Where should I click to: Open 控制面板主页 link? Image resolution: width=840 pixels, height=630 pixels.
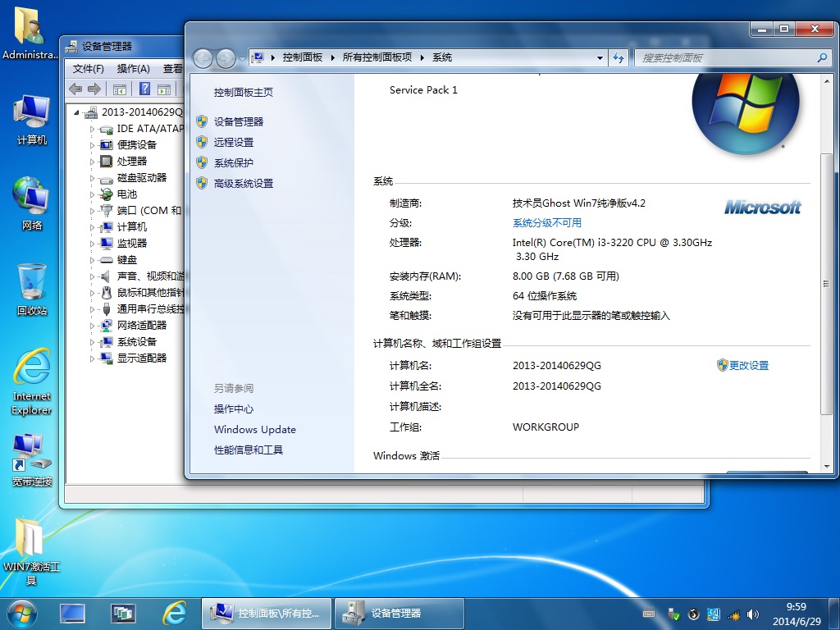pyautogui.click(x=243, y=92)
